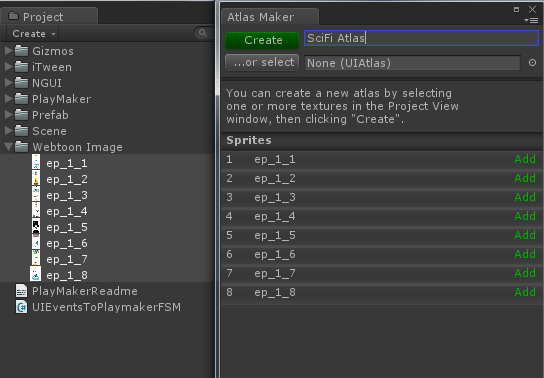Screen dimensions: 544x378
Task: Select sprite name ep_1_1 in Sprites list
Action: coord(275,160)
